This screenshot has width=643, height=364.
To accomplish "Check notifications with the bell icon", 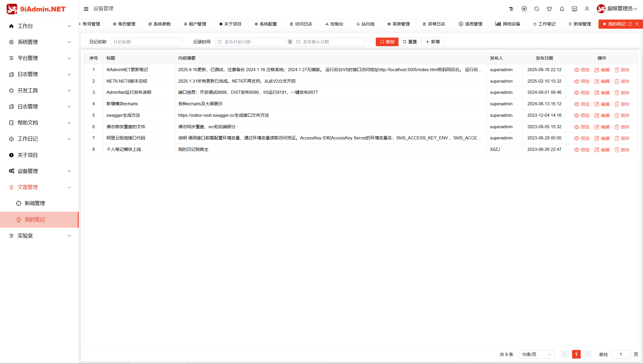I will (x=562, y=9).
